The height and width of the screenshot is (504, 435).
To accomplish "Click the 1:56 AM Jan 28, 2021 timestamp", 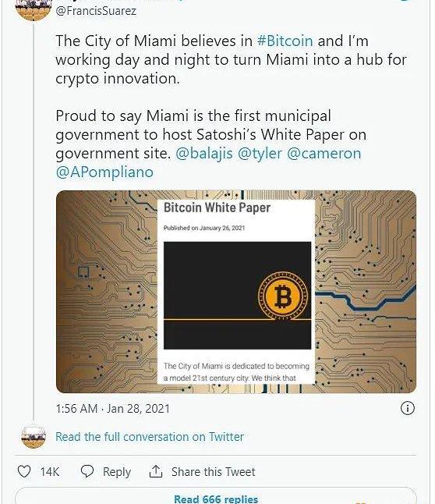I will click(x=112, y=409).
